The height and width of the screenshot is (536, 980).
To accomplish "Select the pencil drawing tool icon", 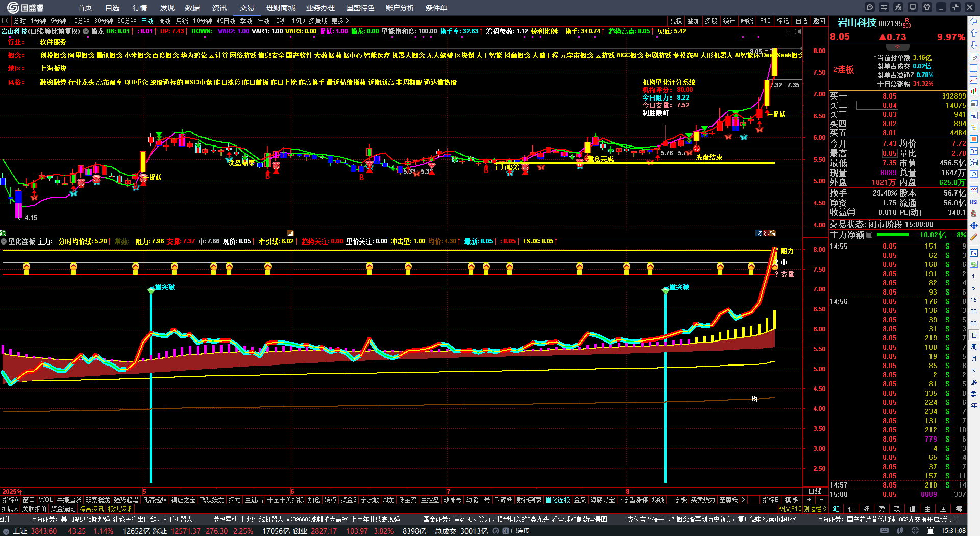I will tap(974, 237).
